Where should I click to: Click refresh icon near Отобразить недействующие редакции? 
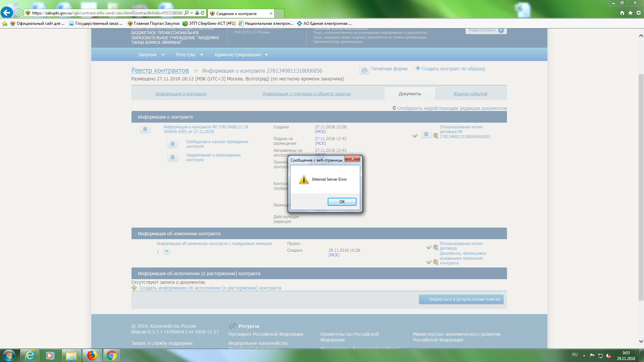pos(394,108)
